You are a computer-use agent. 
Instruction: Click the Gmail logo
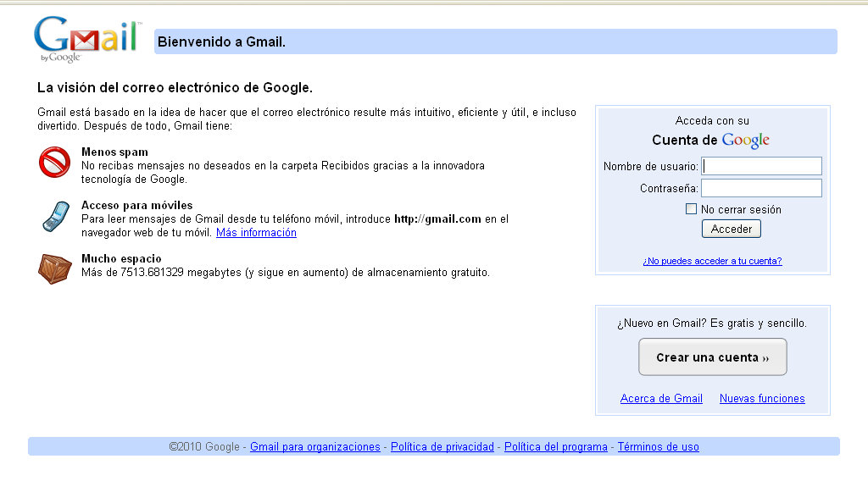tap(87, 39)
